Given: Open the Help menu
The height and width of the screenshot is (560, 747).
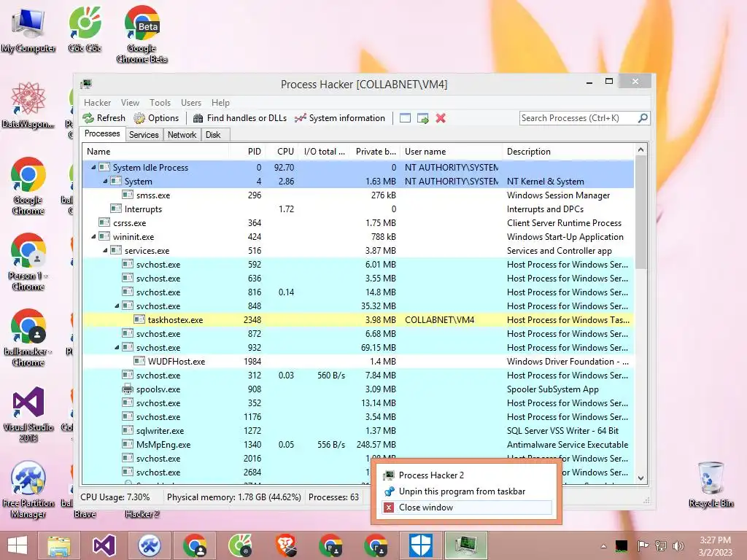Looking at the screenshot, I should coord(220,103).
